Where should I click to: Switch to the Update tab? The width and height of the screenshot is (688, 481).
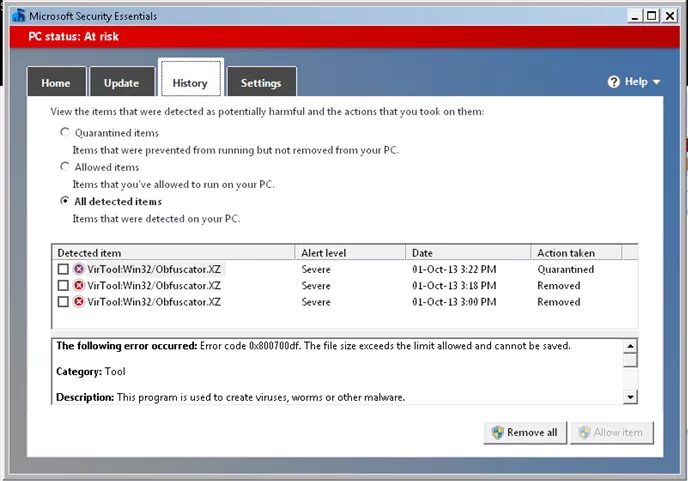tap(122, 82)
